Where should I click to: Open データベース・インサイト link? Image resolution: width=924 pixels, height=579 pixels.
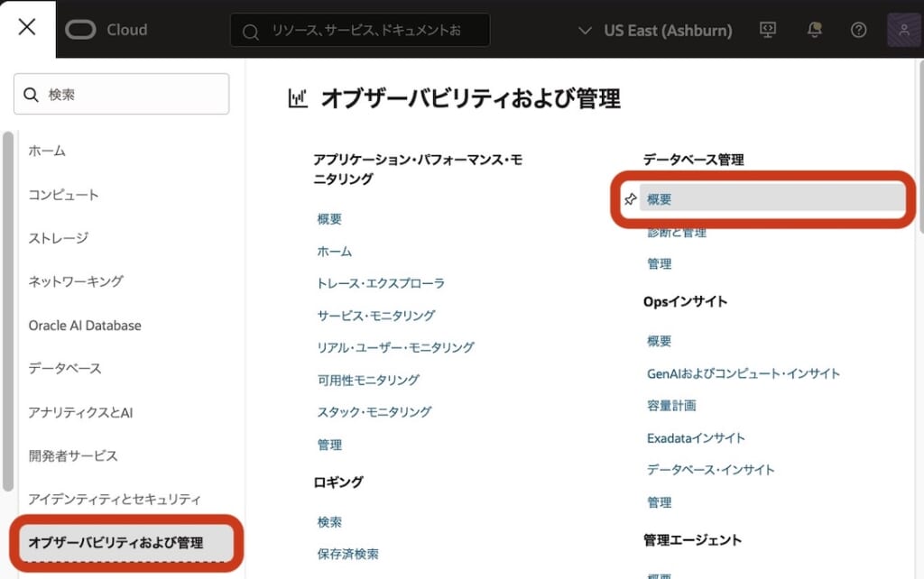pyautogui.click(x=710, y=470)
